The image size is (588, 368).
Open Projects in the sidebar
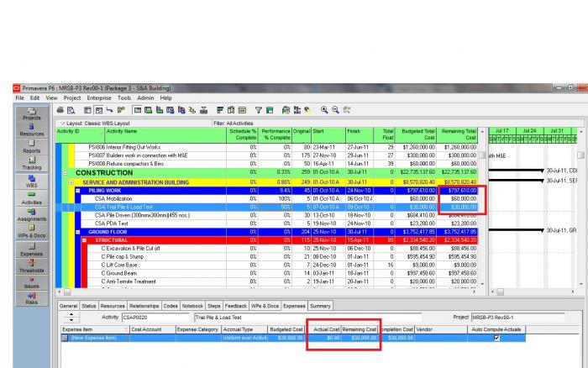[x=32, y=113]
